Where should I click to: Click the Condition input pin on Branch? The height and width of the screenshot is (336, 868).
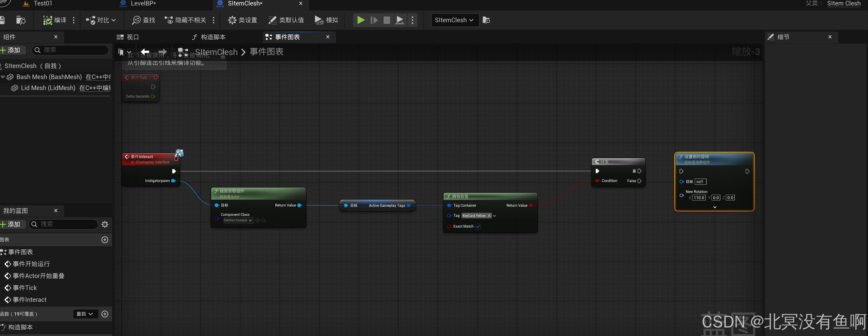pos(597,181)
